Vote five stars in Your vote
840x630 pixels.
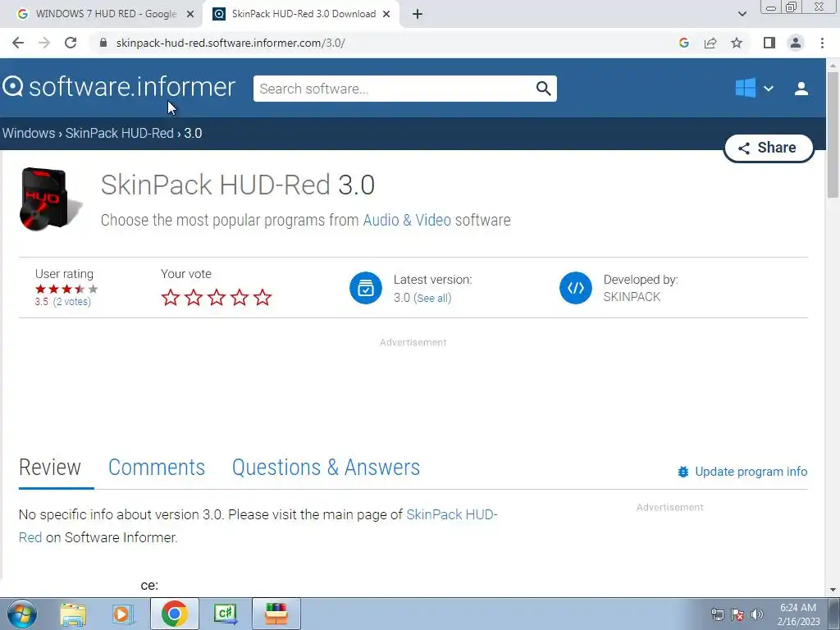click(x=262, y=297)
